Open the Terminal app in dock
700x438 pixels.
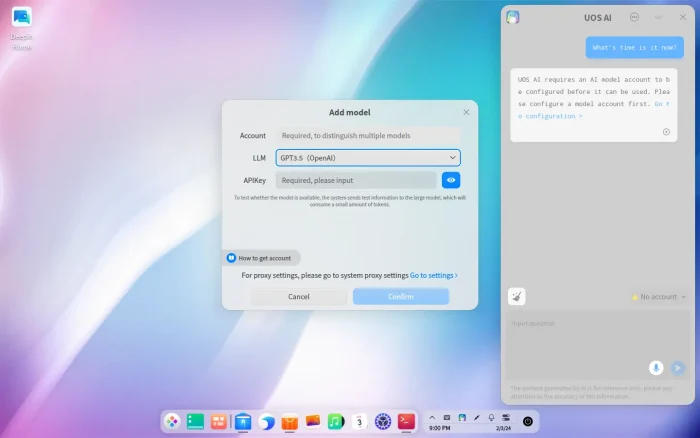[x=407, y=422]
